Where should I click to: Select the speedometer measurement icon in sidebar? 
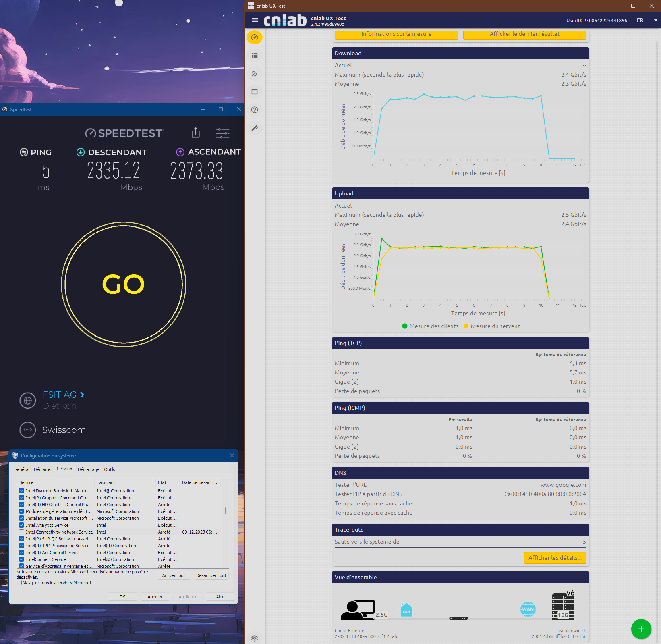tap(255, 37)
